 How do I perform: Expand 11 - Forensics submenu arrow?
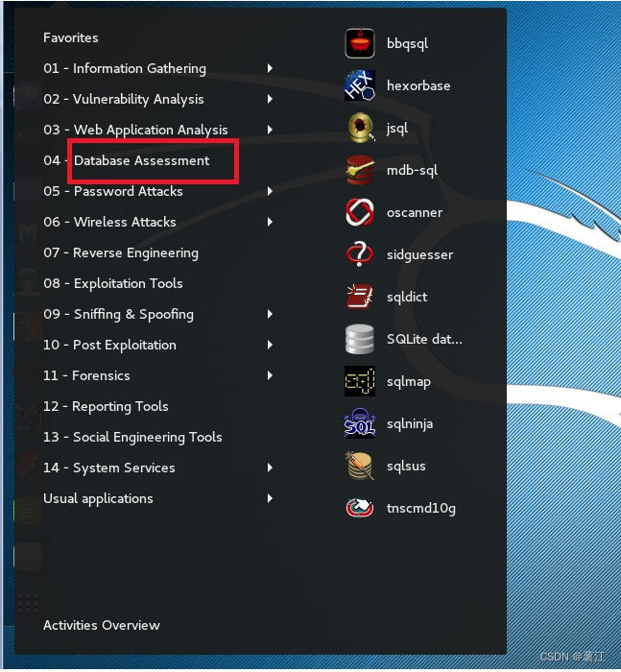[x=270, y=375]
